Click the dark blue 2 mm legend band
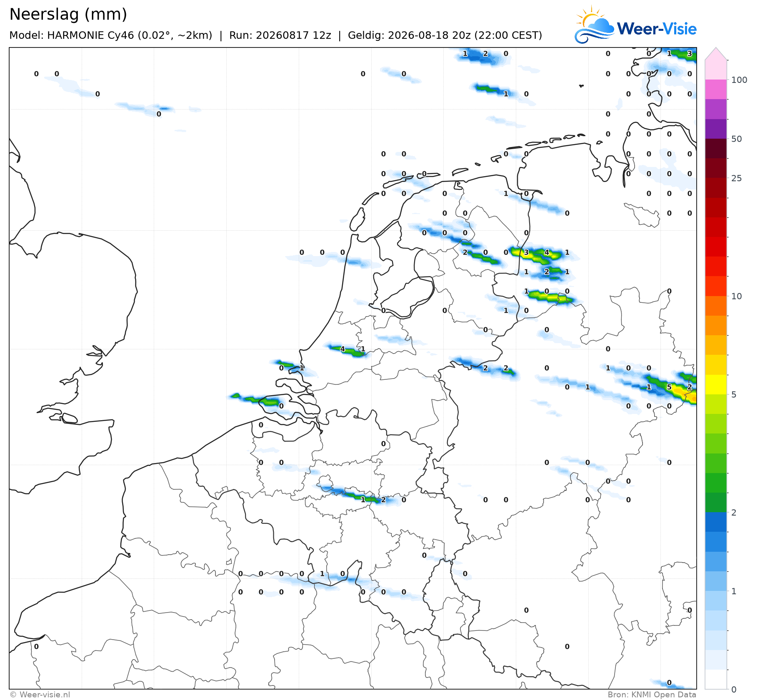This screenshot has width=760, height=700. 716,522
